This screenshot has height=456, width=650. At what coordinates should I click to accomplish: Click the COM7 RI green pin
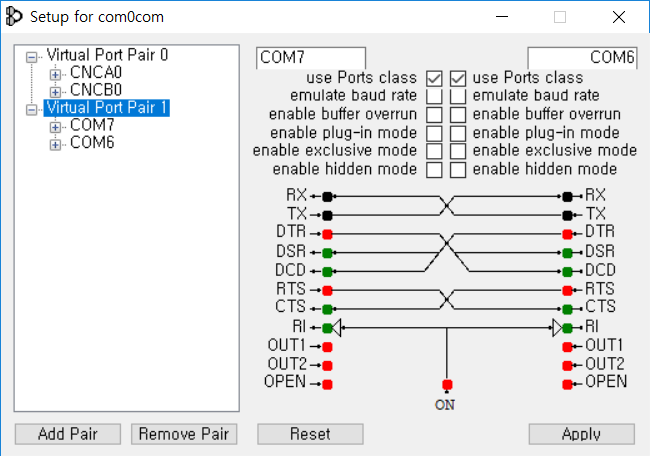tap(327, 328)
